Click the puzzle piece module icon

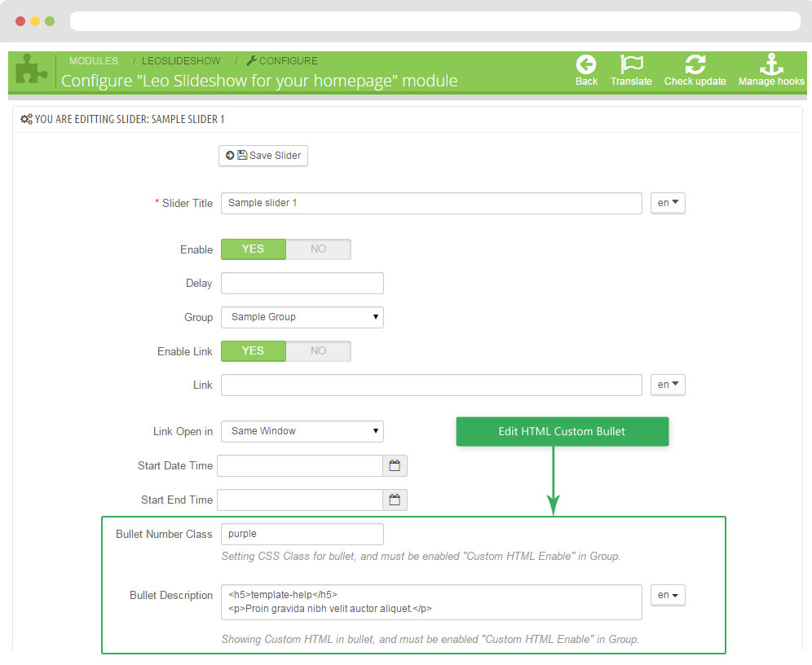(x=32, y=72)
